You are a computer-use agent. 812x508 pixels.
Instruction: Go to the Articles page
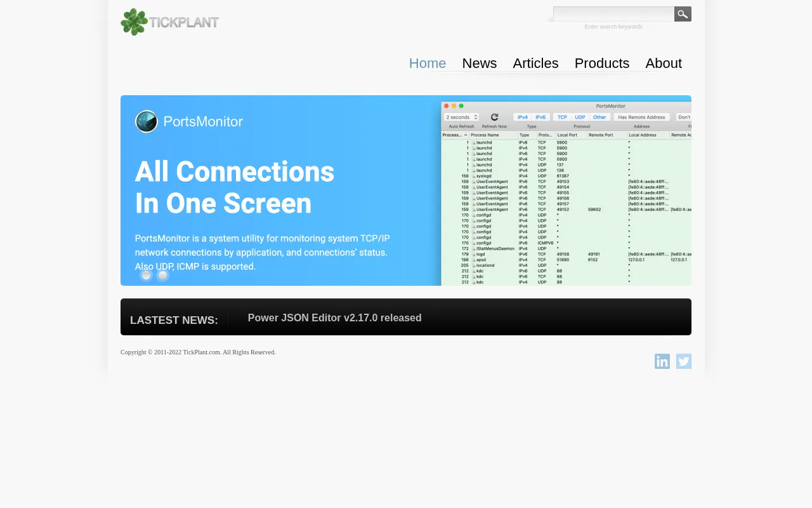pos(535,63)
